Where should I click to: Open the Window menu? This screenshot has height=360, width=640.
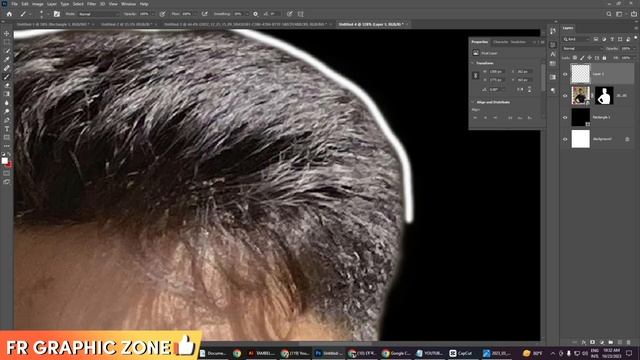(x=128, y=4)
